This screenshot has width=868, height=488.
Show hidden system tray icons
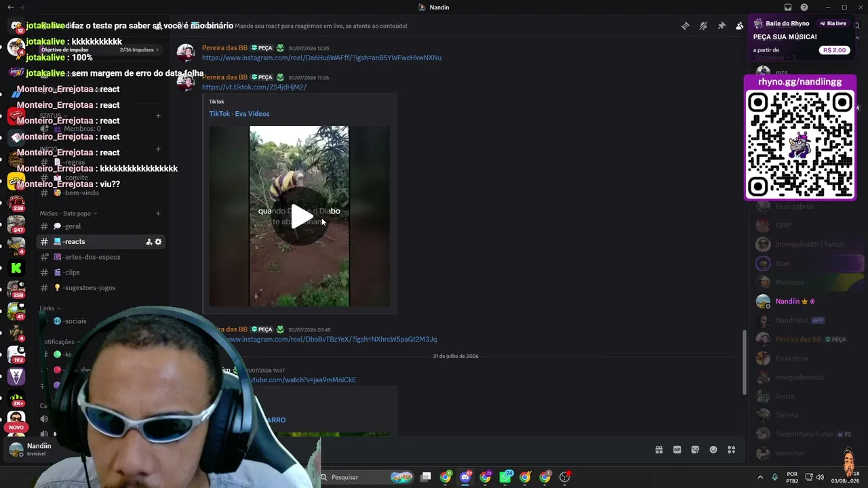point(759,477)
